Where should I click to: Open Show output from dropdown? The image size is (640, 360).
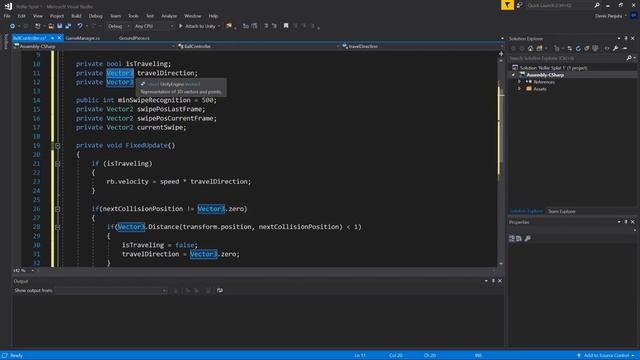coord(111,291)
